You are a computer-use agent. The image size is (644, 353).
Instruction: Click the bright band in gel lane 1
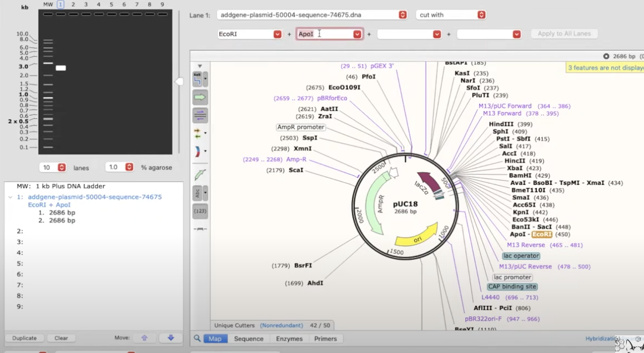pyautogui.click(x=61, y=68)
